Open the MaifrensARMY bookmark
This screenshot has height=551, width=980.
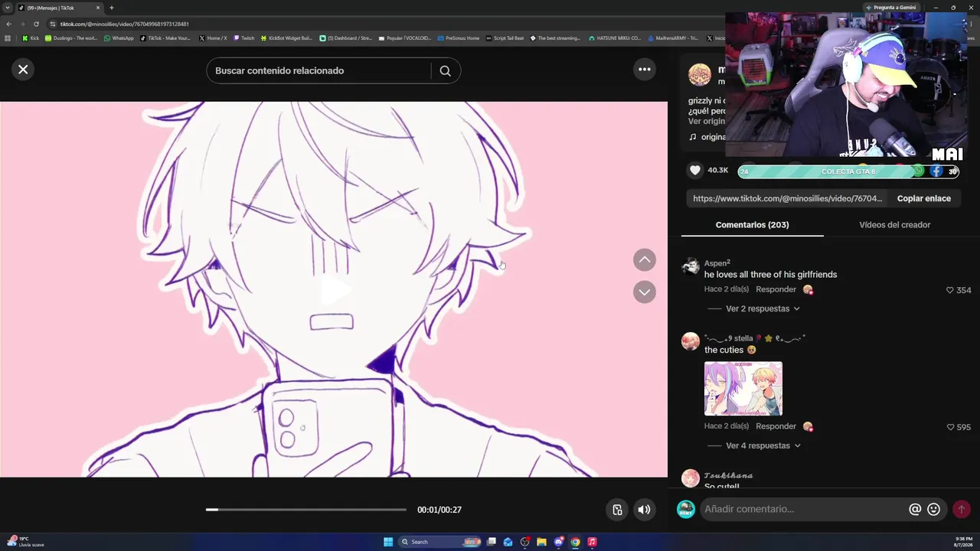click(x=673, y=38)
